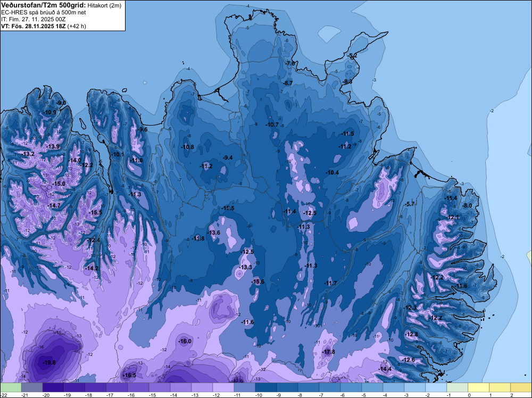Select the -8.7 temperature reading
Screen dimensions: 532x398
click(288, 83)
